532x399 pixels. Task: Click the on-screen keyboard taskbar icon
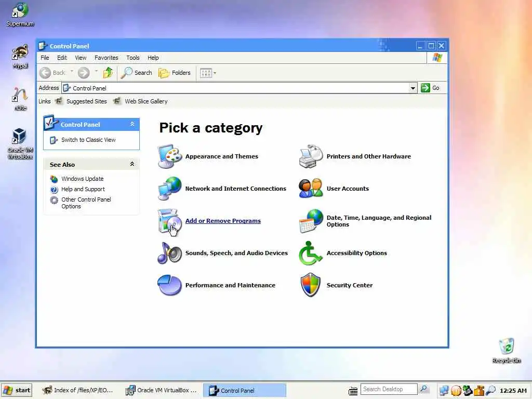(353, 391)
